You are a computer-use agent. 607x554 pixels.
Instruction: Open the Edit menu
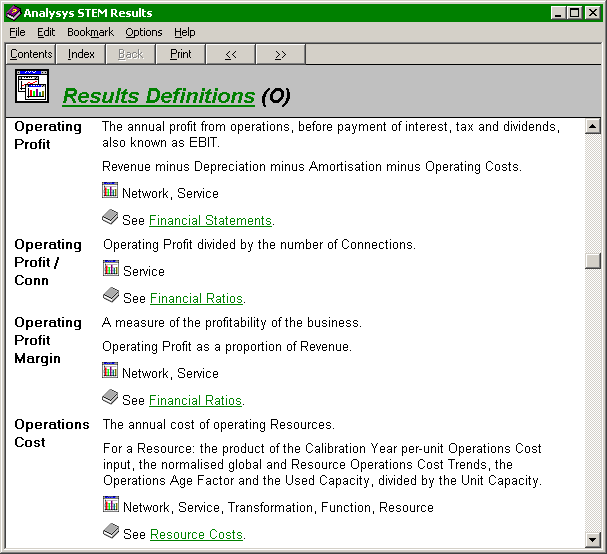tap(46, 32)
